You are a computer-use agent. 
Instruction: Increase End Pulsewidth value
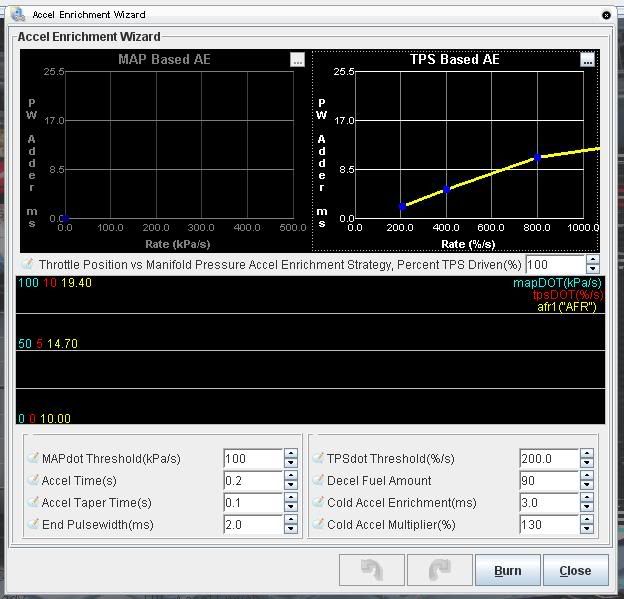(291, 520)
